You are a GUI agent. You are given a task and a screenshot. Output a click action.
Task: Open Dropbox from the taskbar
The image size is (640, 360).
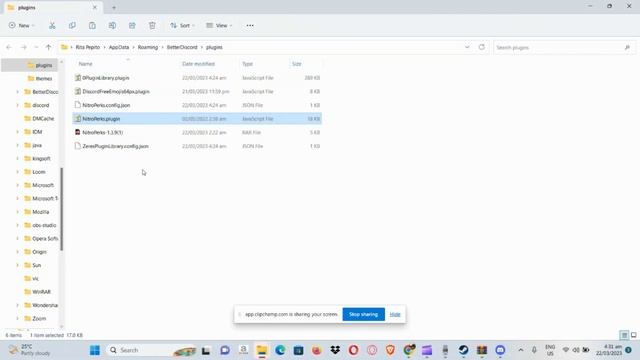coord(335,350)
